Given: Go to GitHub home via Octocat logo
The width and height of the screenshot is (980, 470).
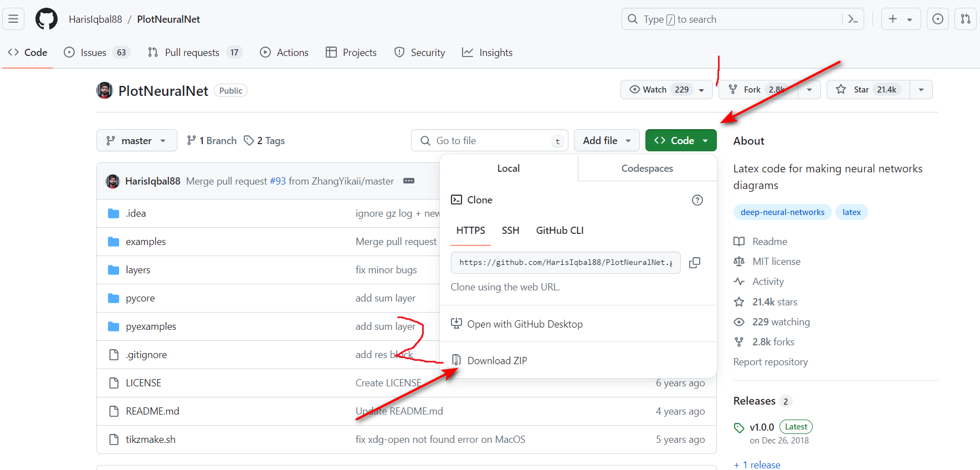Looking at the screenshot, I should 47,19.
